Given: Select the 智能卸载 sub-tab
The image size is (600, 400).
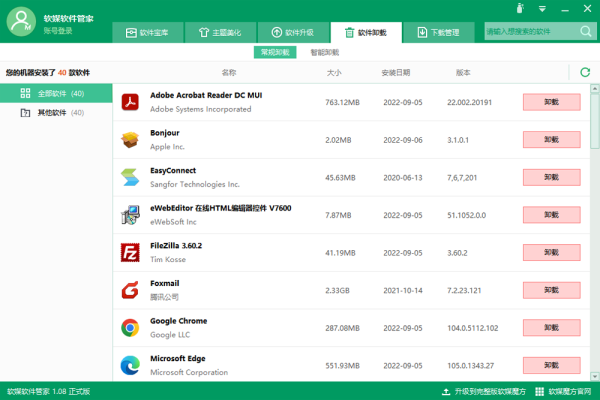Looking at the screenshot, I should (x=325, y=52).
